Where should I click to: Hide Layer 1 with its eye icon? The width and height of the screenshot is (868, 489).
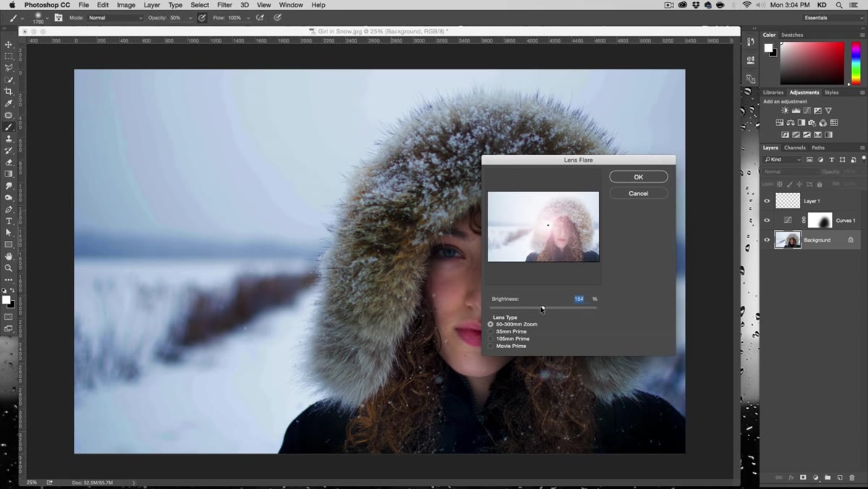tap(767, 201)
